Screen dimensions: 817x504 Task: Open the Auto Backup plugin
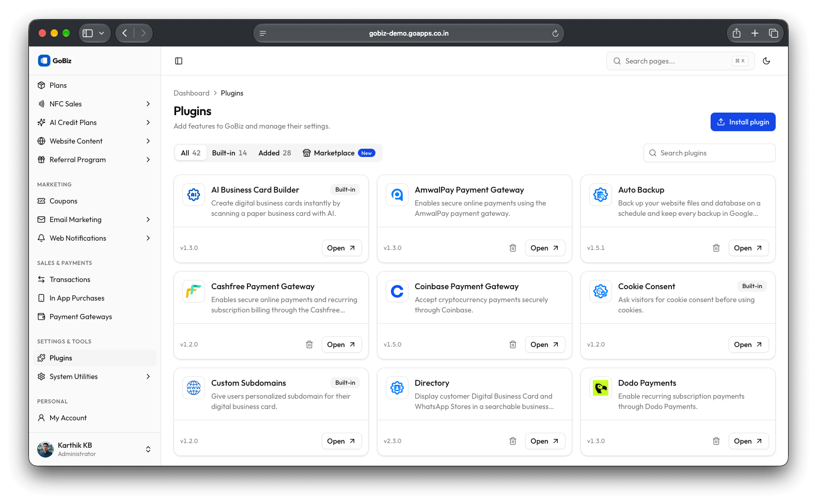(748, 248)
